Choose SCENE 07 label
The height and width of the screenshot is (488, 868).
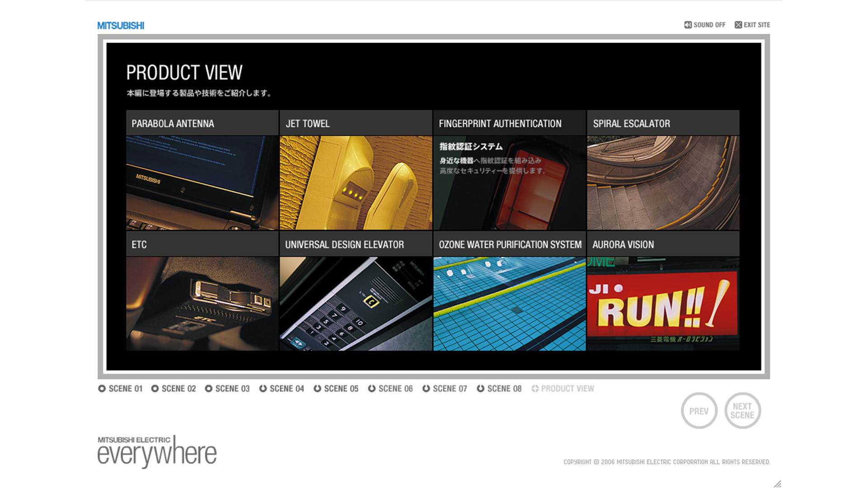point(450,389)
